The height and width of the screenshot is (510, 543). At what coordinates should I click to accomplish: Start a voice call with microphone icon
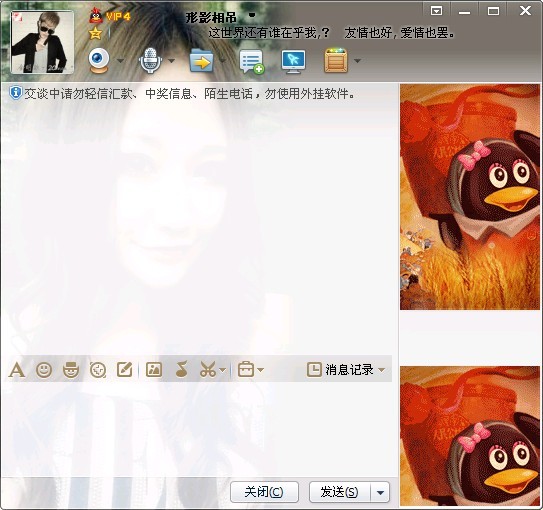click(x=150, y=61)
